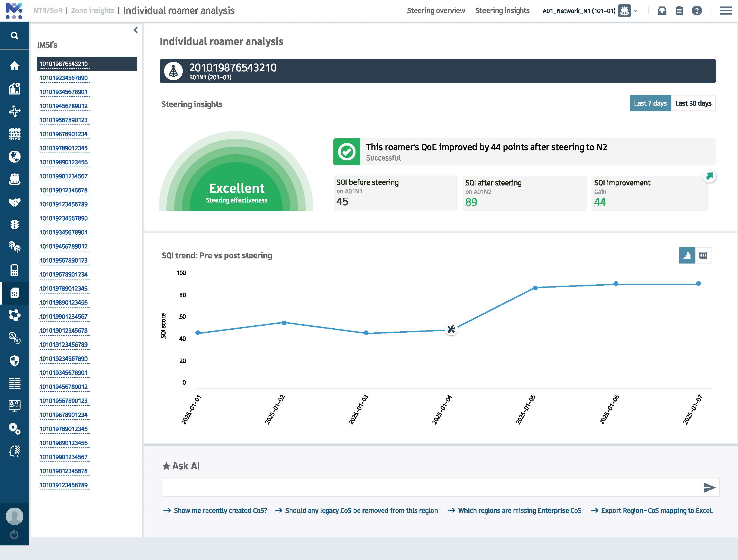Click the send arrow in Ask AI
The image size is (738, 560).
pos(709,487)
